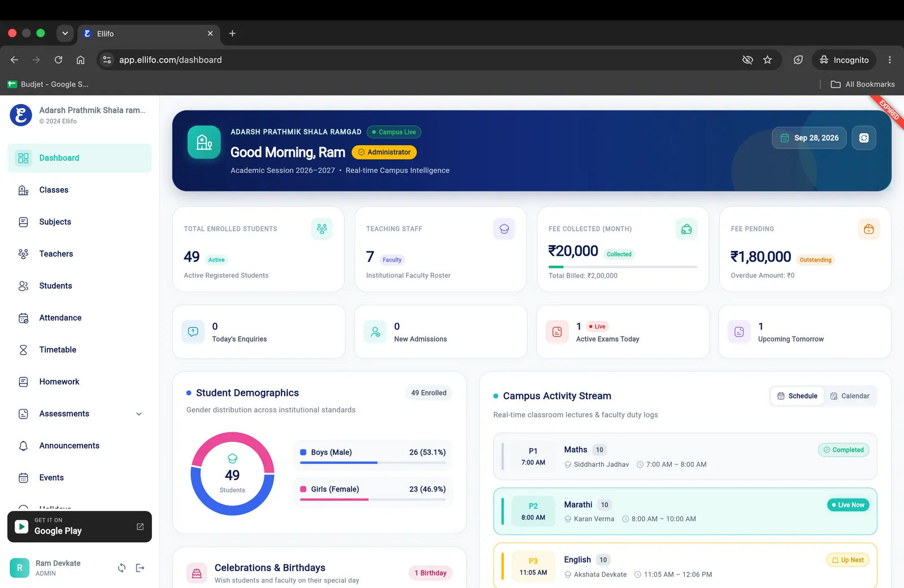Screen dimensions: 904x588
Task: Open the All Bookmarks folder
Action: click(863, 84)
